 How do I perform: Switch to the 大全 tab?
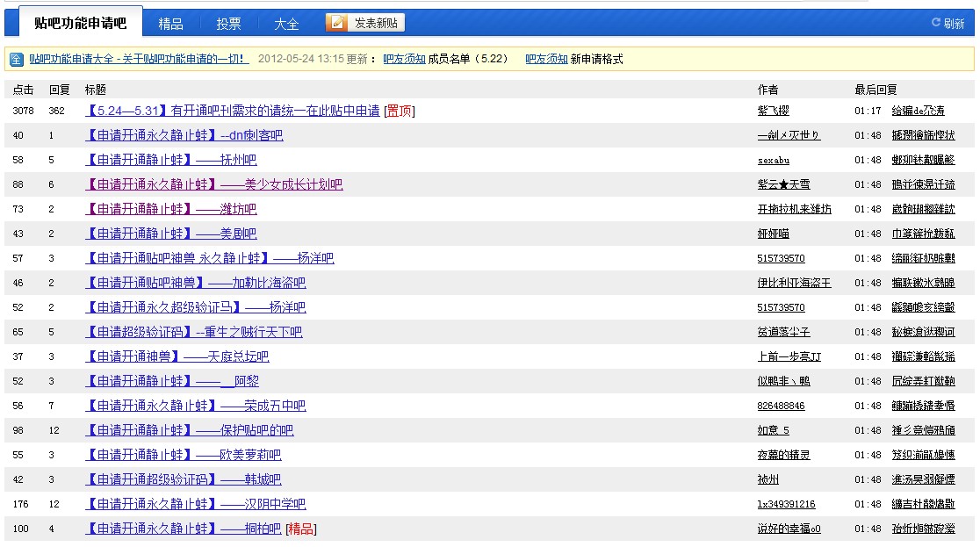point(286,24)
